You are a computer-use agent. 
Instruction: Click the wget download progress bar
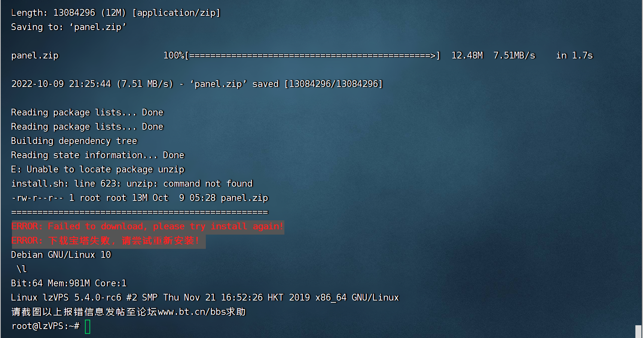point(312,55)
